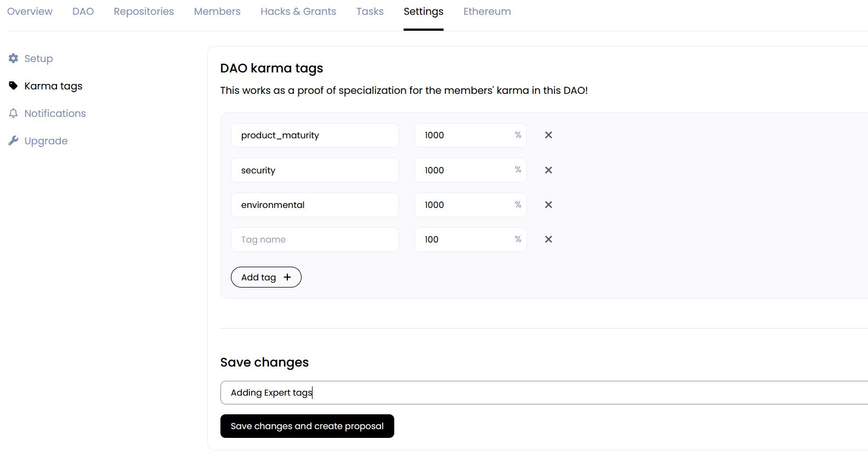868x456 pixels.
Task: Focus the empty Tag name field
Action: (315, 240)
